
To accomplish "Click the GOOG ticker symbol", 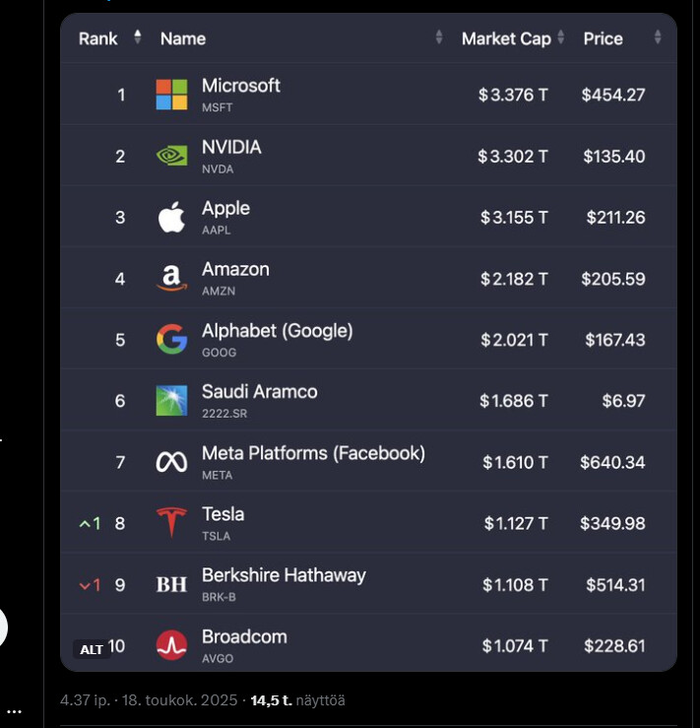I will (x=219, y=353).
